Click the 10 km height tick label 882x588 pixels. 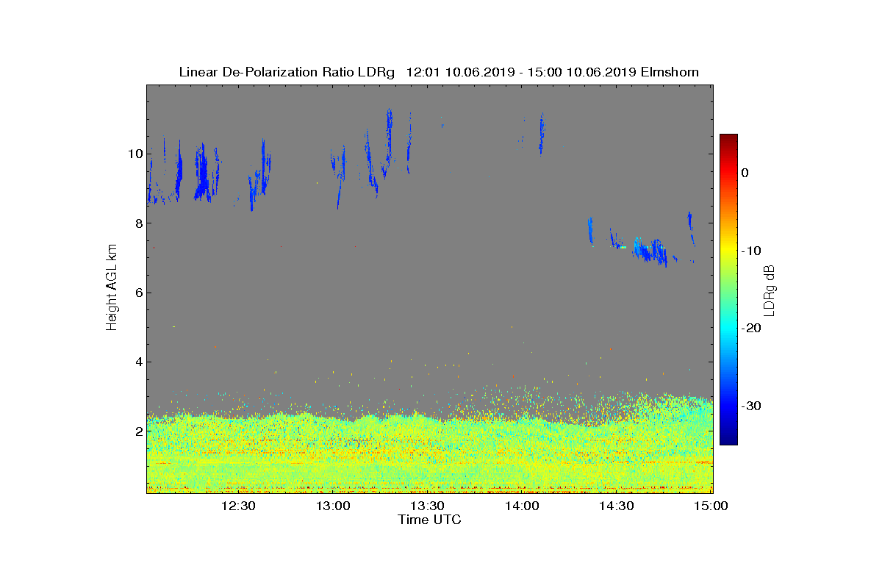(x=135, y=154)
